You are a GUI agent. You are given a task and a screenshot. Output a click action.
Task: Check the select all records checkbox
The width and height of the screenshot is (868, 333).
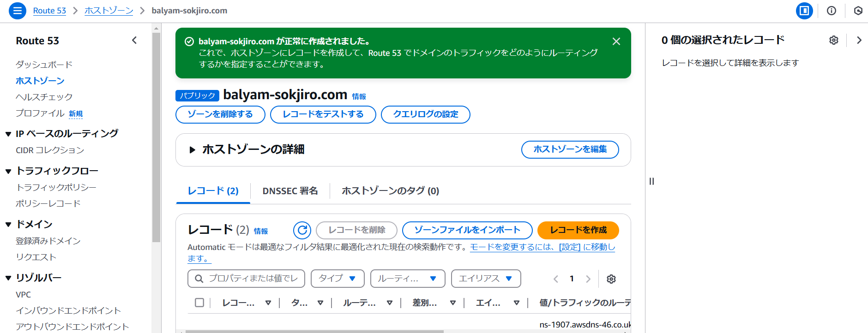[199, 303]
